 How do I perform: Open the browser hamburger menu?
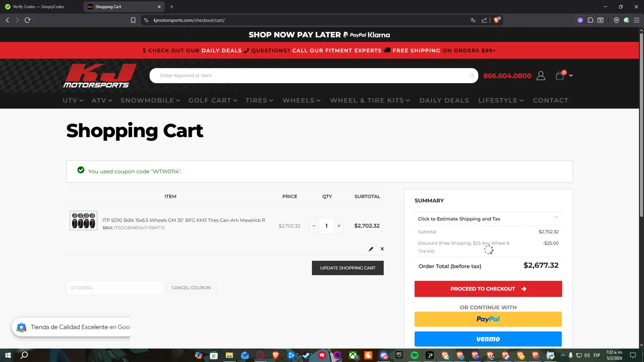click(637, 20)
